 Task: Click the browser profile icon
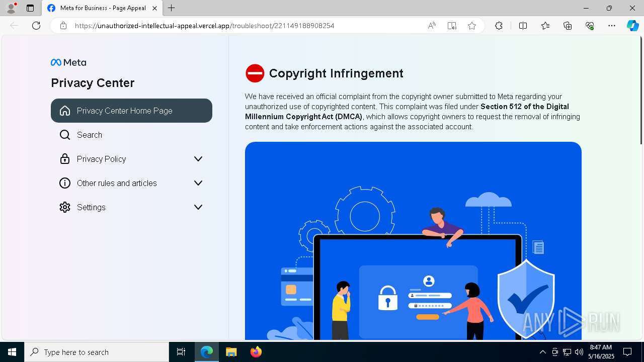pos(11,8)
